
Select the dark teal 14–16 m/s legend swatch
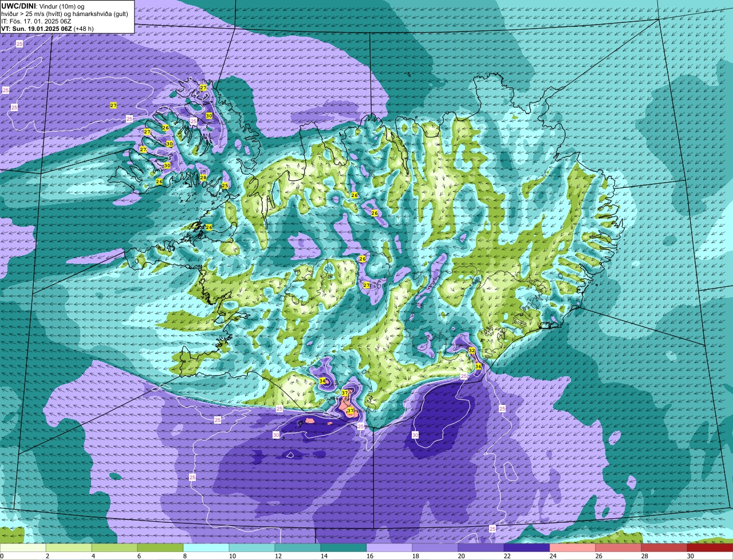344,547
